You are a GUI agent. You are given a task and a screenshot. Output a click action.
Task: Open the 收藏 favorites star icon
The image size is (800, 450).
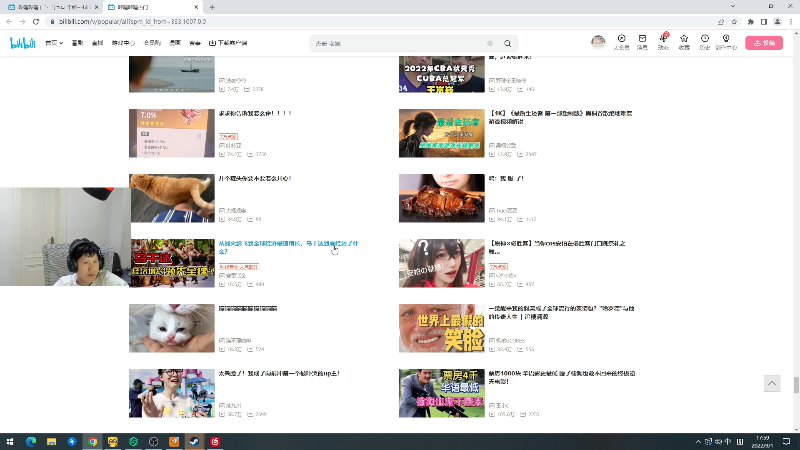684,42
